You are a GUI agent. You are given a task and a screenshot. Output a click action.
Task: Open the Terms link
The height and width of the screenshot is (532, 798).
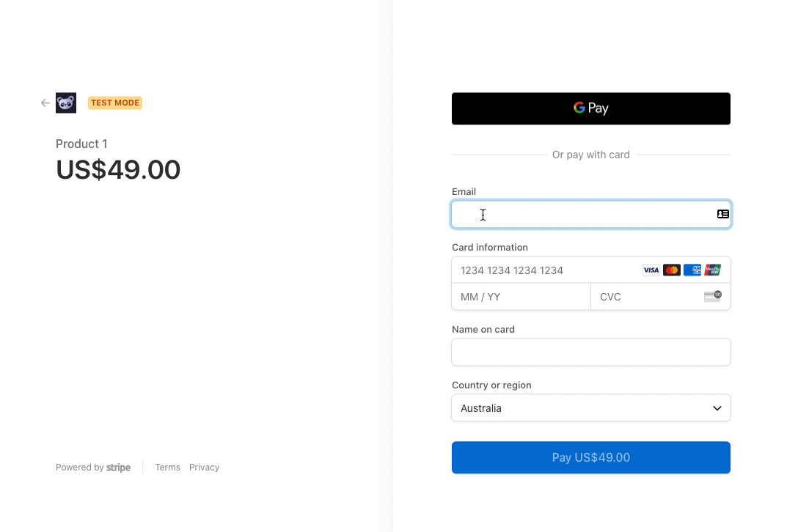click(x=167, y=467)
